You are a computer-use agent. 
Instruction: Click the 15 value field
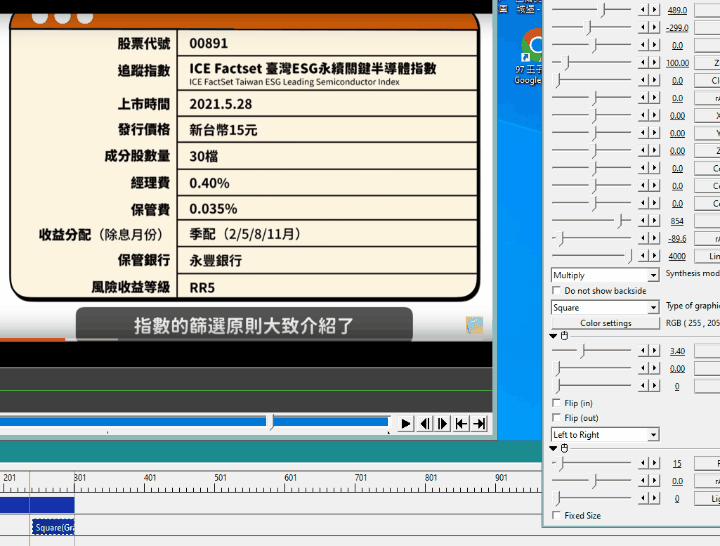677,464
